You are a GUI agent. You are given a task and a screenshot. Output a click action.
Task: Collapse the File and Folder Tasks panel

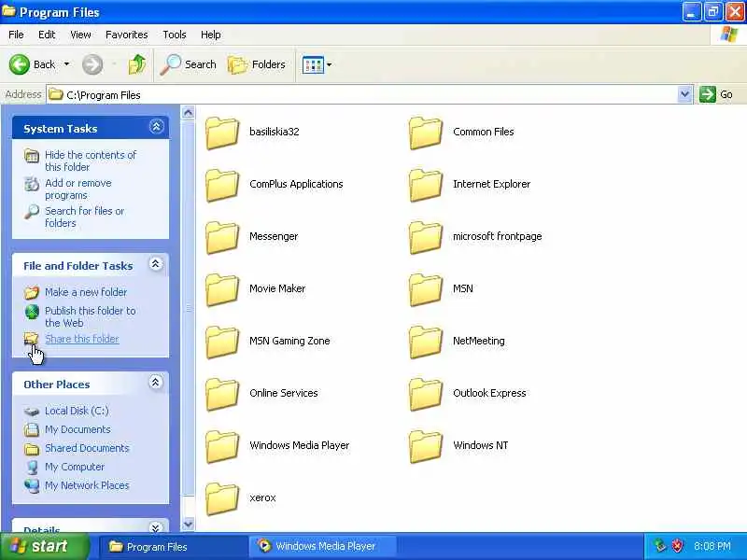pyautogui.click(x=155, y=264)
